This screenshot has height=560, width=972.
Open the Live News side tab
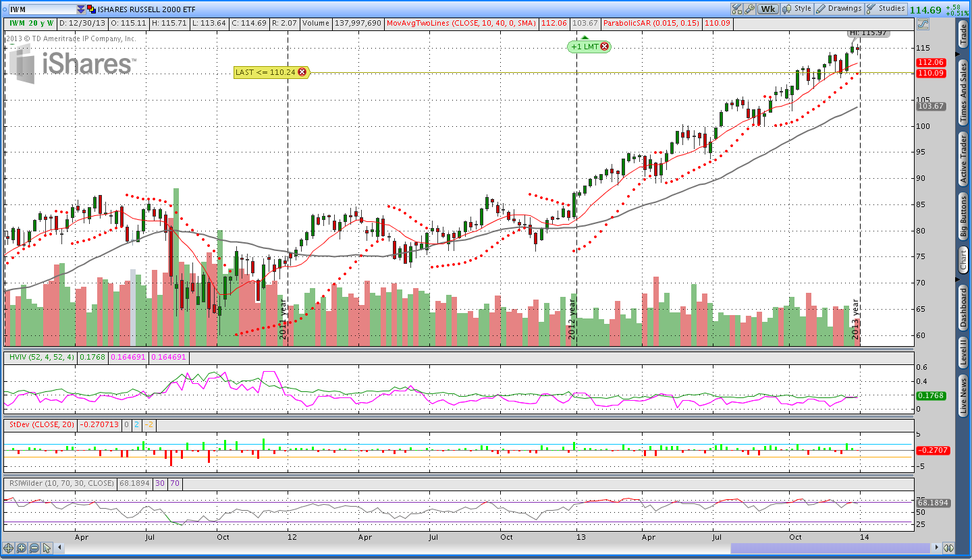(x=963, y=395)
